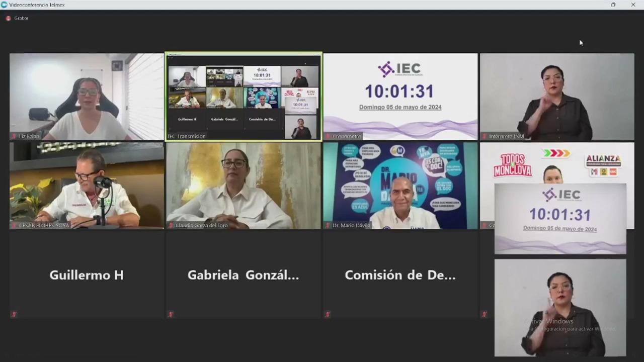Click muted mic icon on Cronómetro tile
The width and height of the screenshot is (644, 362).
tap(328, 136)
